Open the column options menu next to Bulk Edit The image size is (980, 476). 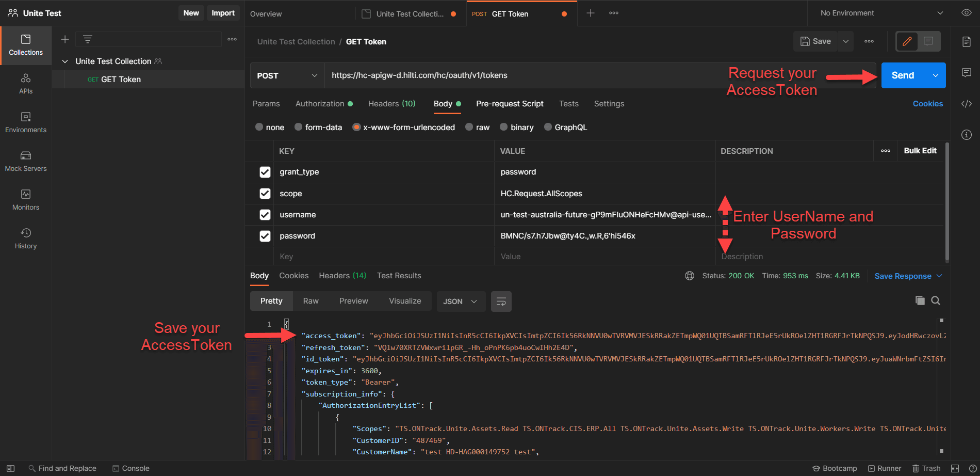click(x=886, y=151)
